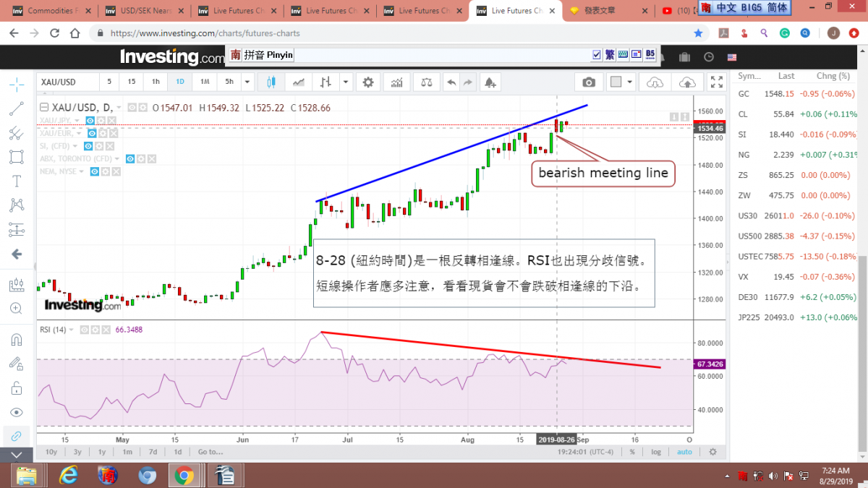
Task: Undo the last chart action
Action: click(451, 82)
